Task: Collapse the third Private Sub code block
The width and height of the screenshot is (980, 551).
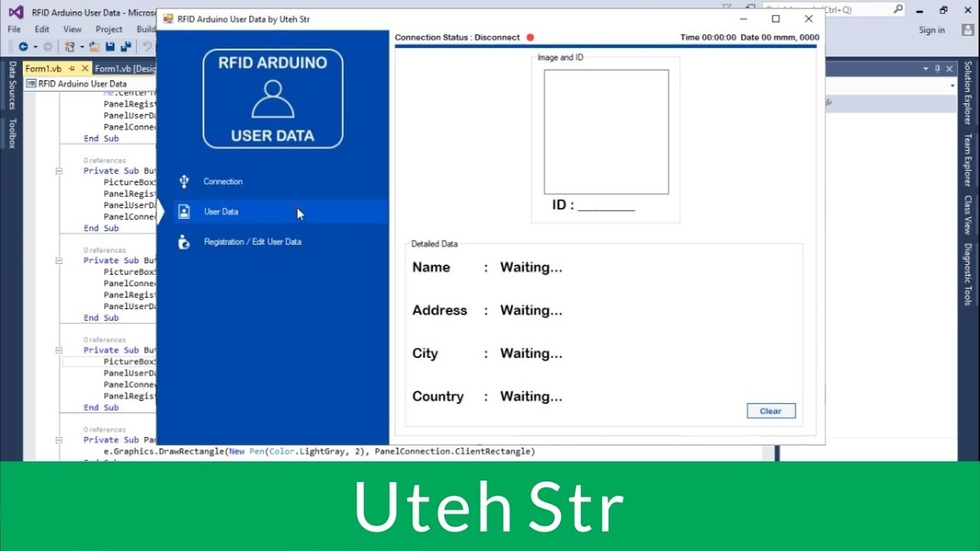Action: click(58, 350)
